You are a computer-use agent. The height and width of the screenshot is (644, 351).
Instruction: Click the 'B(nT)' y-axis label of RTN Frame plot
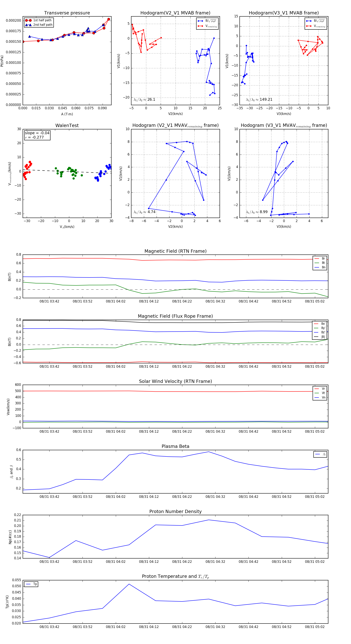pyautogui.click(x=10, y=277)
